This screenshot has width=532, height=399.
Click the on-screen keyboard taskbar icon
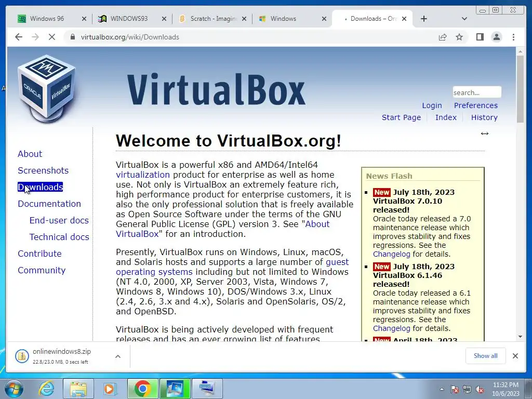207,389
